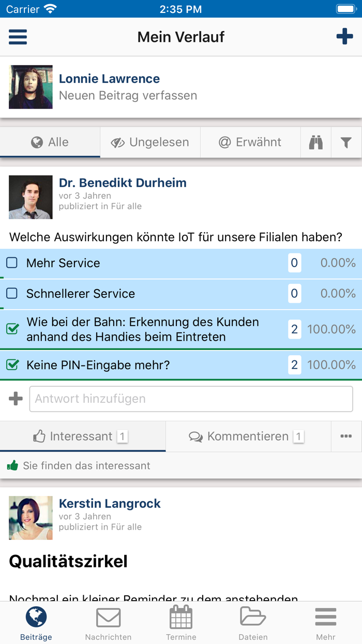Image resolution: width=362 pixels, height=644 pixels.
Task: Uncheck the Keine PIN-Eingabe mehr option
Action: (x=12, y=365)
